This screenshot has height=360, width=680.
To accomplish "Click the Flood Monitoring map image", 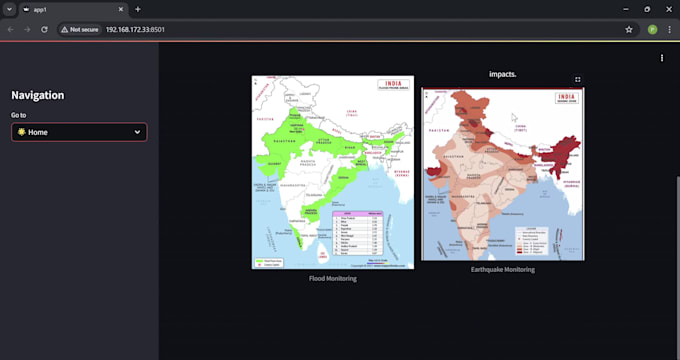I will (x=333, y=172).
